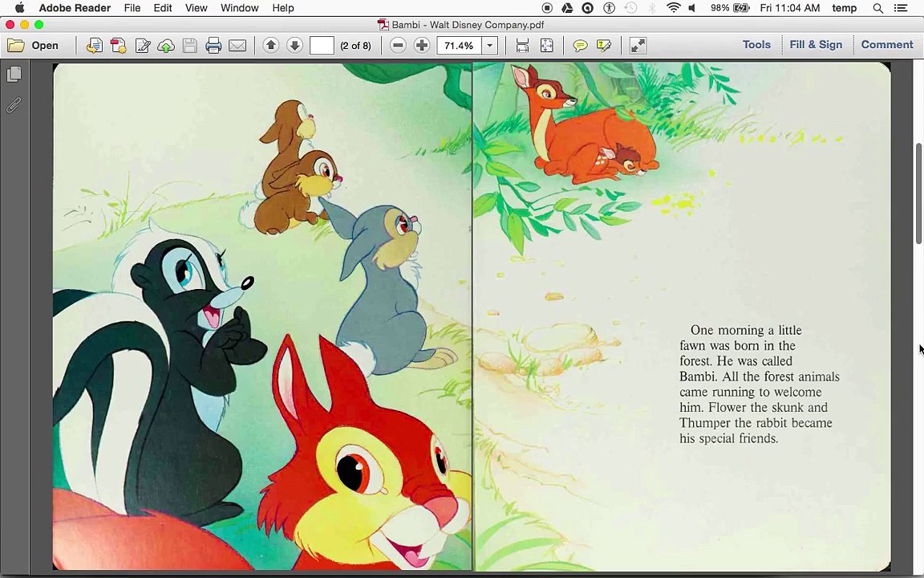
Task: Open the temp user account menu
Action: click(x=844, y=8)
